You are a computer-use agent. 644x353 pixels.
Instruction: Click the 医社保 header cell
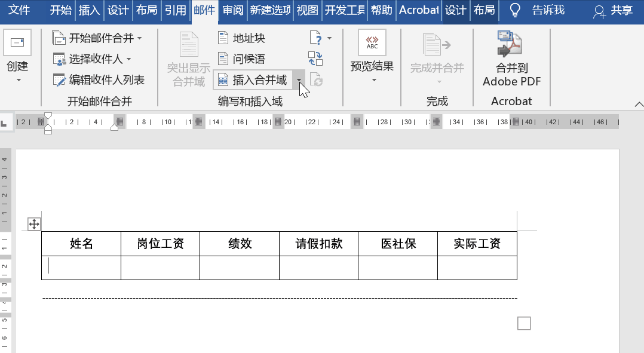398,244
